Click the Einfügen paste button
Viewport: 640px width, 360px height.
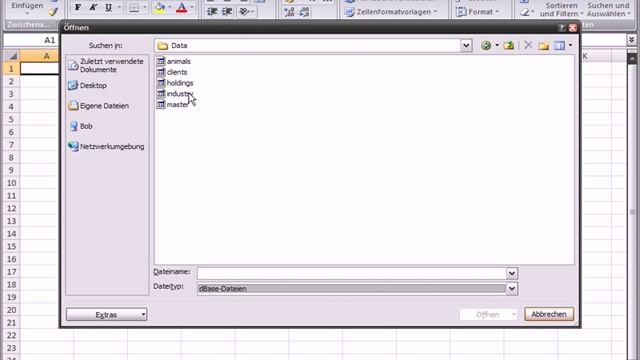tap(27, 7)
